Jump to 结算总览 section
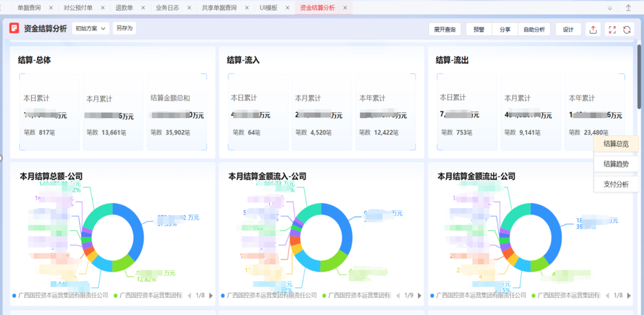The width and height of the screenshot is (644, 315). pyautogui.click(x=616, y=144)
